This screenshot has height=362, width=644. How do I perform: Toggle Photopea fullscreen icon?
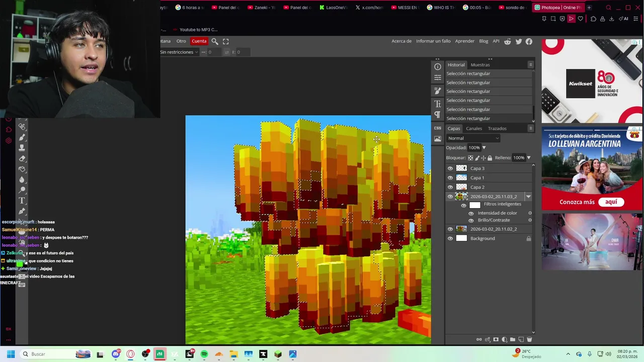pos(226,41)
